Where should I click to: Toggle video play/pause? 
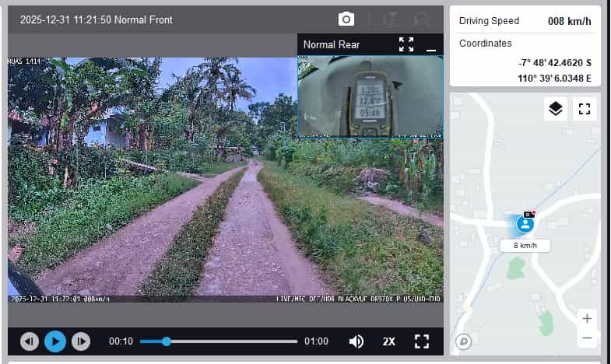54,341
